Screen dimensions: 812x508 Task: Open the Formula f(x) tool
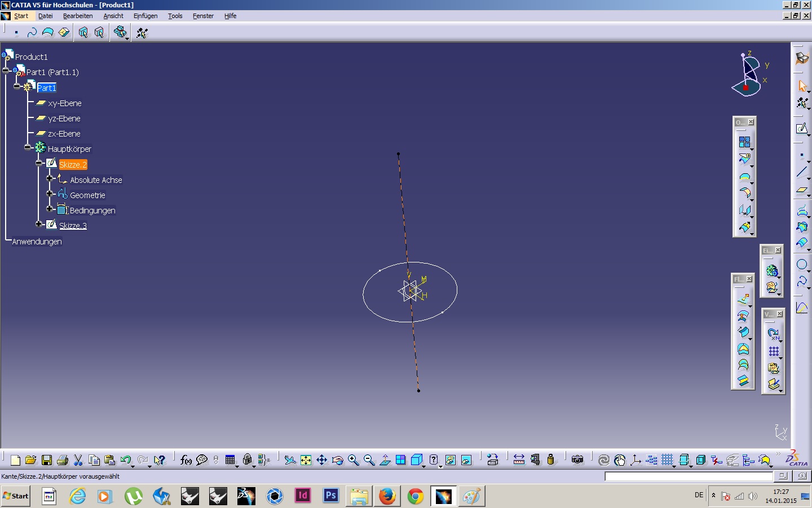186,460
